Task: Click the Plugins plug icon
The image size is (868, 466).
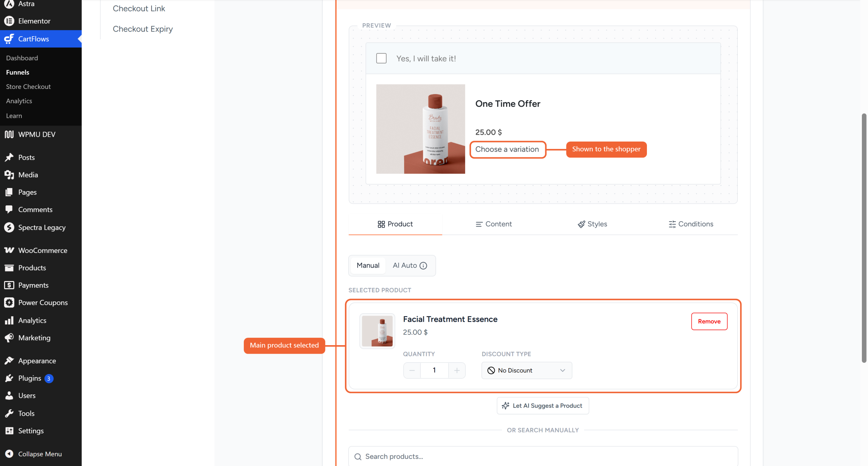Action: [x=9, y=378]
